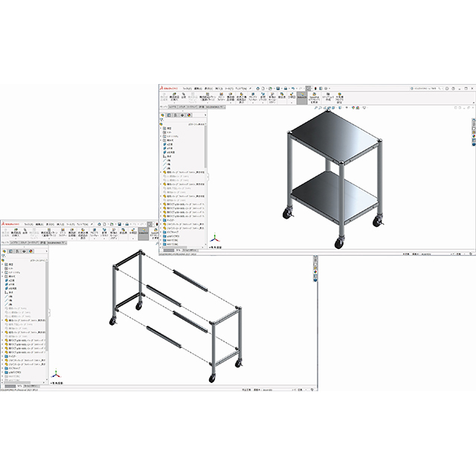This screenshot has height=476, width=476.
Task: Open the display state dropdown beside the cart tree root
Action: point(205,124)
